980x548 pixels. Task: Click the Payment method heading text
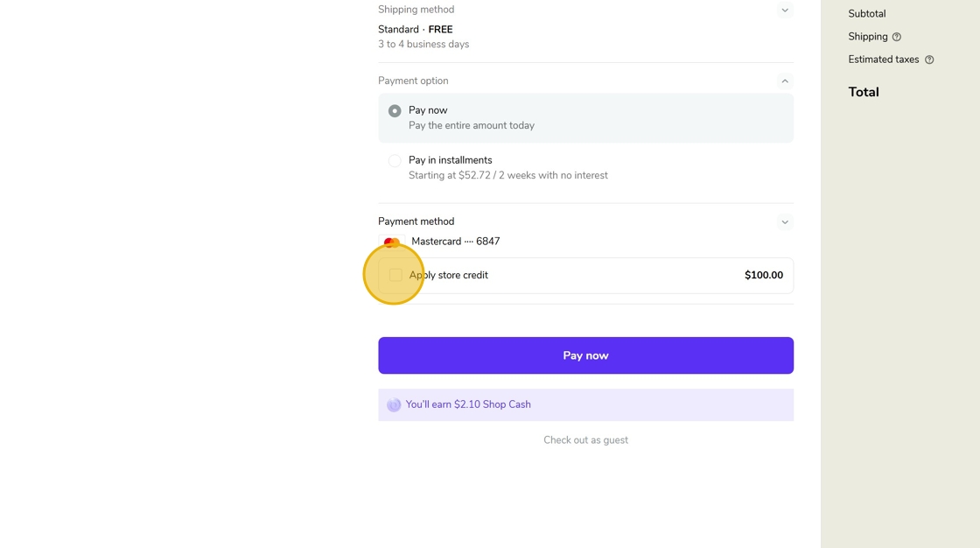tap(416, 221)
